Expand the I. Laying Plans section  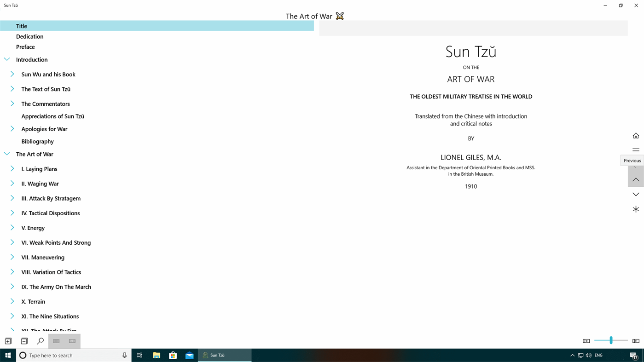(12, 169)
